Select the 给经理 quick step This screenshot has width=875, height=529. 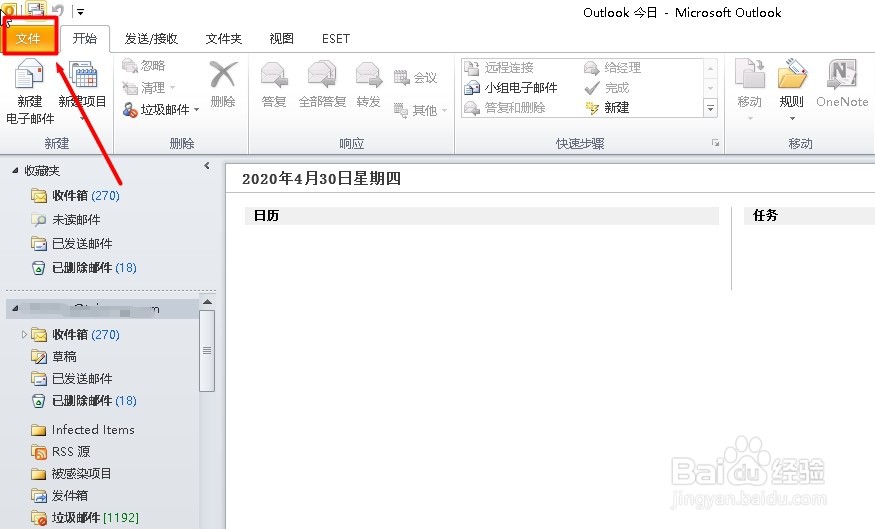612,68
